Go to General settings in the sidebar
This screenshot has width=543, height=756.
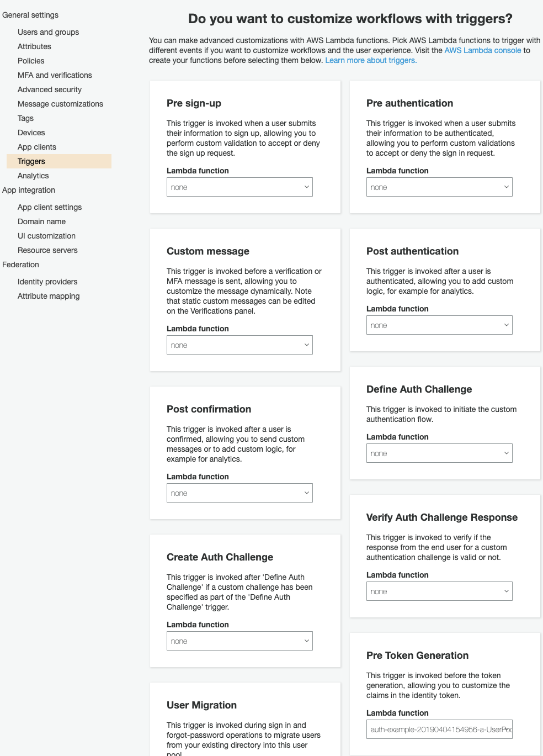(30, 15)
